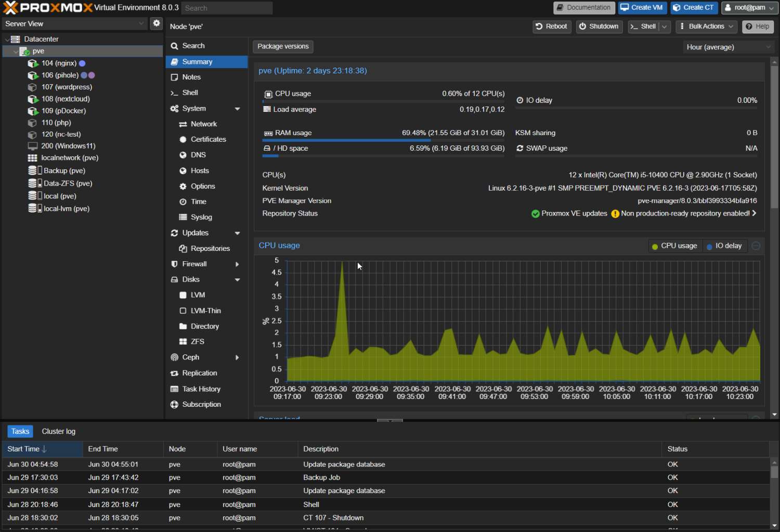Open the Server View dropdown
The height and width of the screenshot is (532, 780).
141,23
